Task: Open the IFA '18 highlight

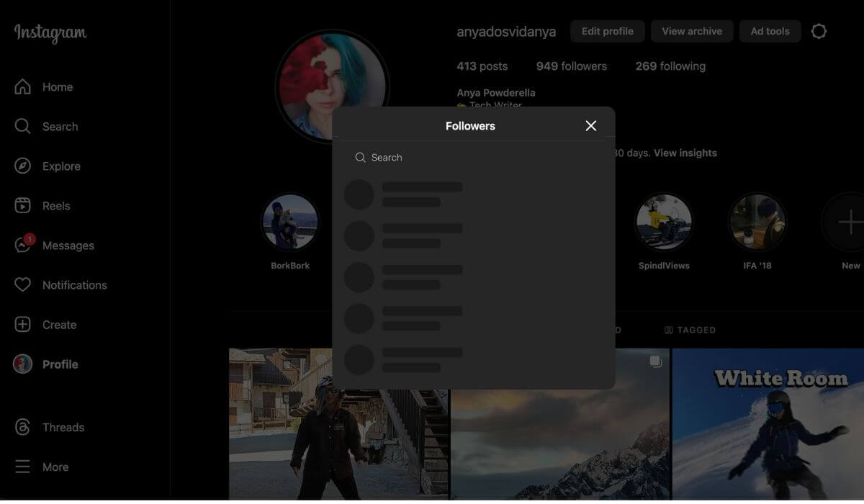Action: (757, 222)
